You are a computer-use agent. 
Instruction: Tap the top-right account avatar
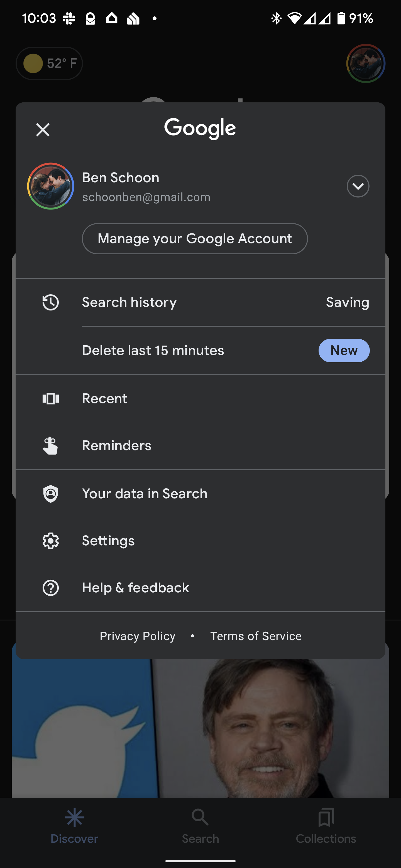[x=366, y=63]
